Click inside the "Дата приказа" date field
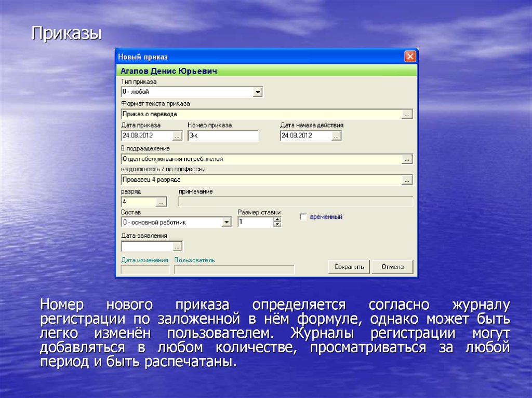Viewport: 532px width, 398px height. tap(145, 135)
